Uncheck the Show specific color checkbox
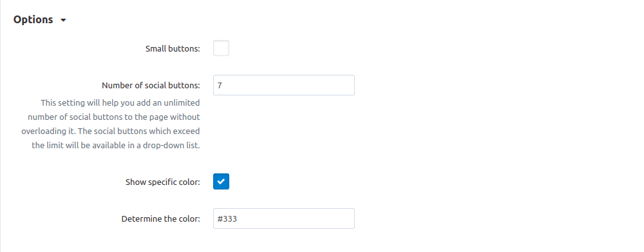The width and height of the screenshot is (644, 252). click(221, 181)
